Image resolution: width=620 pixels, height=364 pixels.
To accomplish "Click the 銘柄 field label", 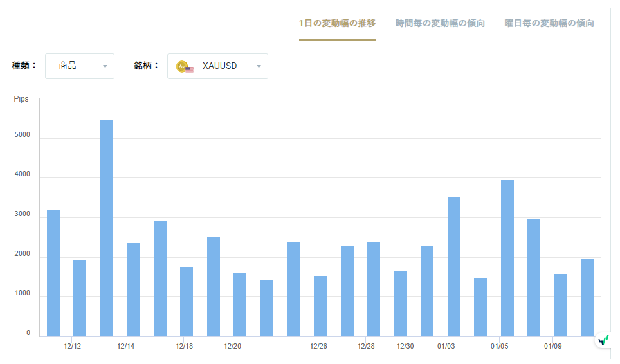I will point(146,66).
